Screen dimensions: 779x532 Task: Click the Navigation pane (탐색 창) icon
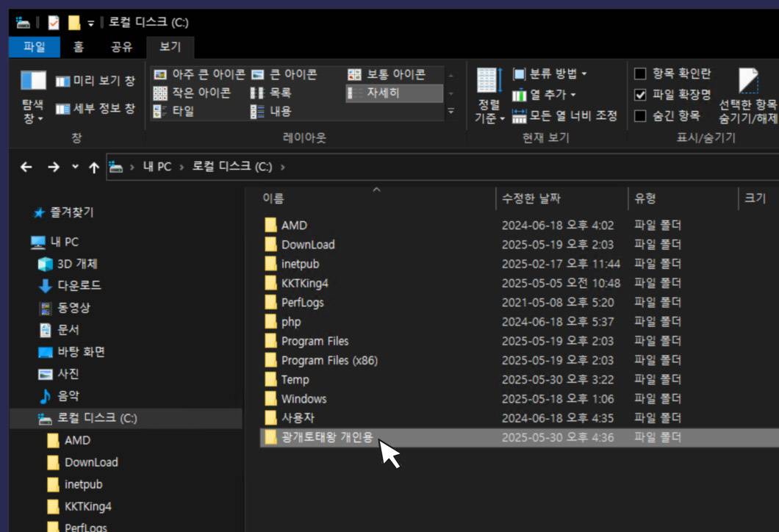[x=33, y=81]
